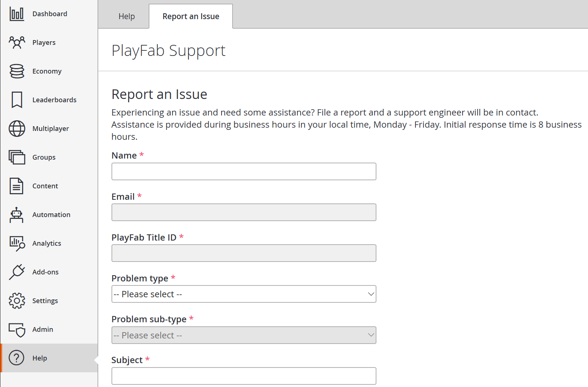Screen dimensions: 588x387
Task: Open the Automation robot icon
Action: pos(17,215)
